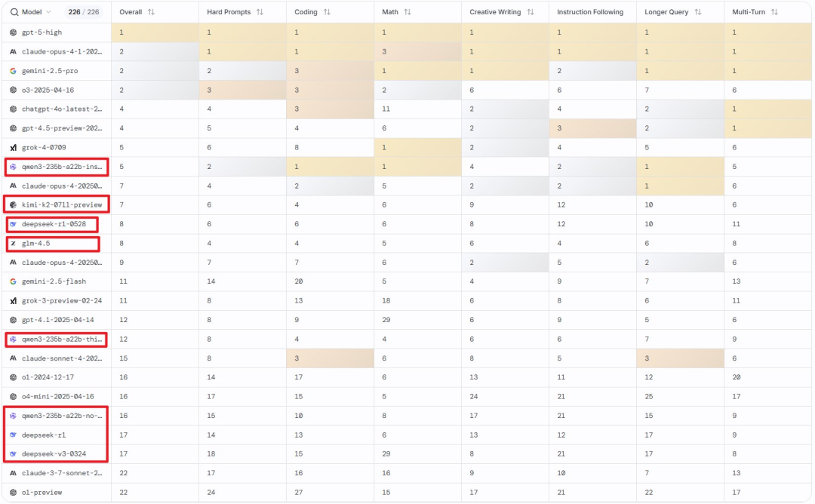
Task: Select the glm-4.5 model name
Action: [36, 243]
